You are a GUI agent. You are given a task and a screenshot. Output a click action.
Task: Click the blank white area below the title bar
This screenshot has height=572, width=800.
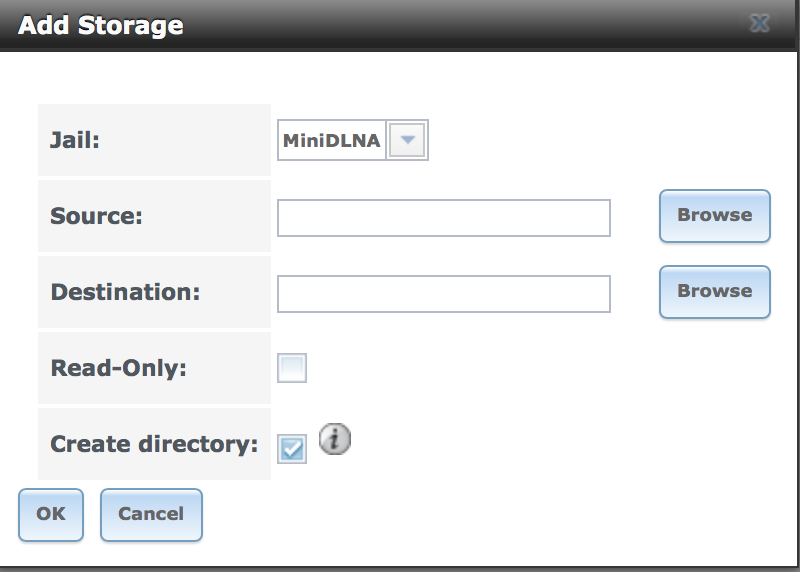(x=398, y=77)
